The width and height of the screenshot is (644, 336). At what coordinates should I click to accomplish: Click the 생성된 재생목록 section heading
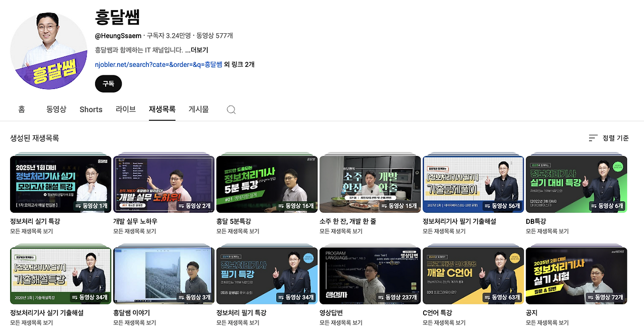(35, 138)
